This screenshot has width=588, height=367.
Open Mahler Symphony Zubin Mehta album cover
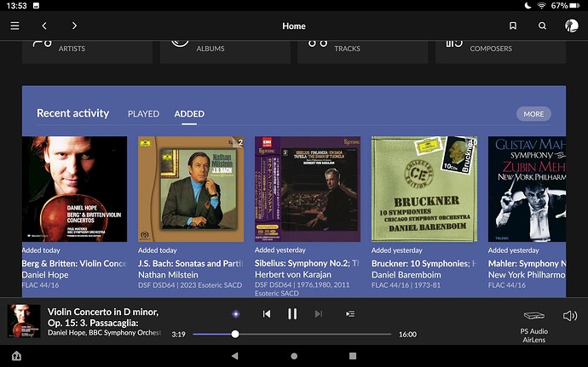click(x=527, y=189)
